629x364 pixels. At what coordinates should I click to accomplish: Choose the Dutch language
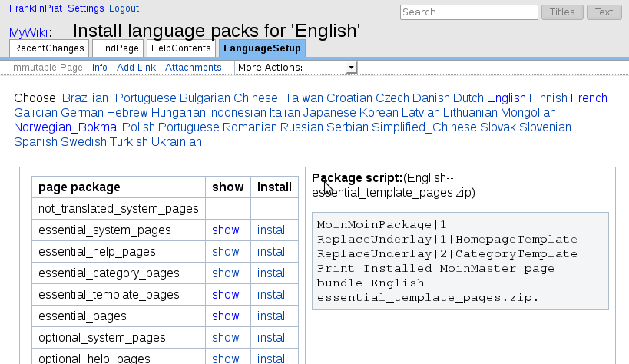click(x=468, y=98)
